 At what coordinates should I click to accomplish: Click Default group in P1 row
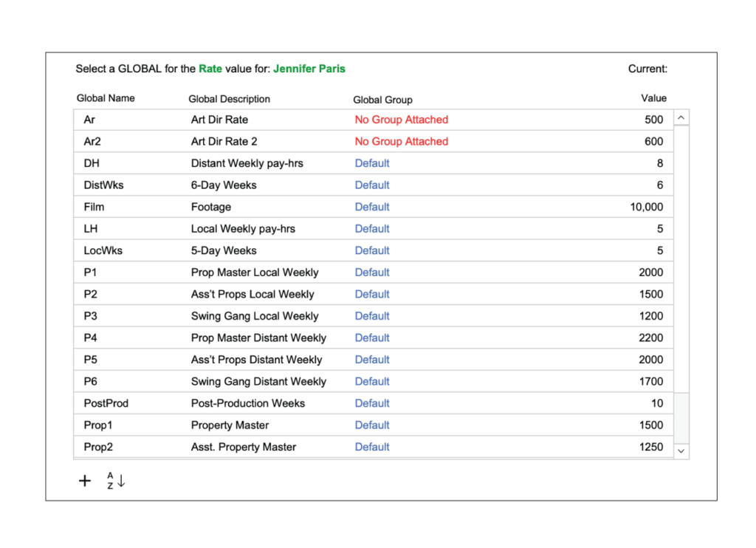[372, 273]
